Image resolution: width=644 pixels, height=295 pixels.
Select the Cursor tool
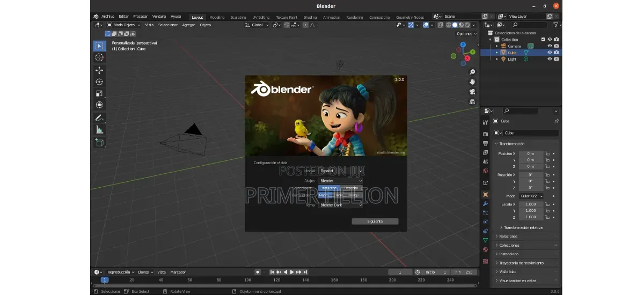99,57
